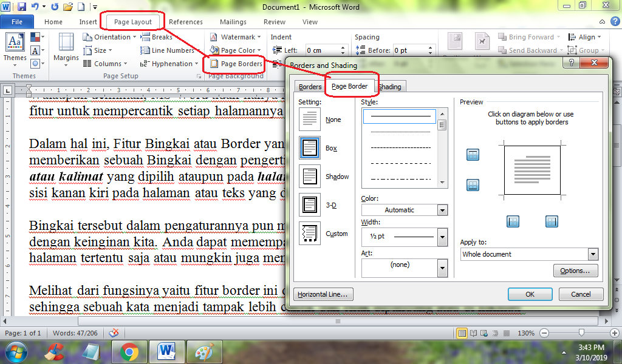Open the Margins menu

[x=66, y=50]
